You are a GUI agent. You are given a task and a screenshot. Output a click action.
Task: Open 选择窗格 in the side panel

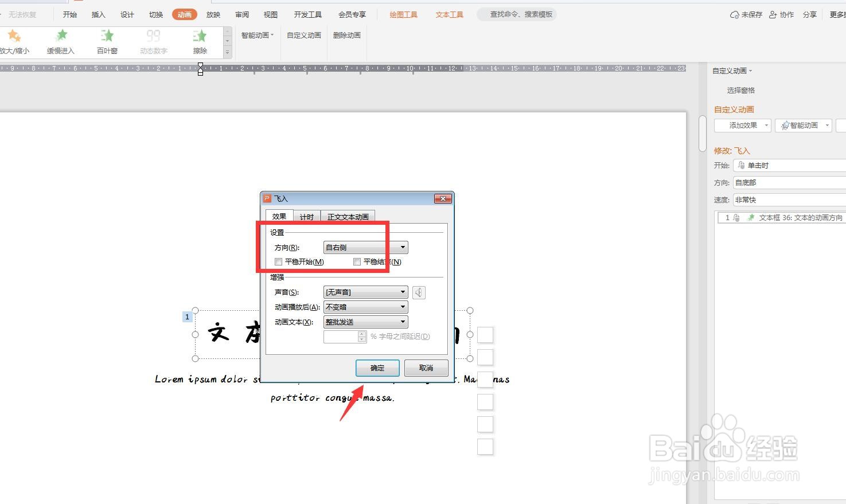740,90
